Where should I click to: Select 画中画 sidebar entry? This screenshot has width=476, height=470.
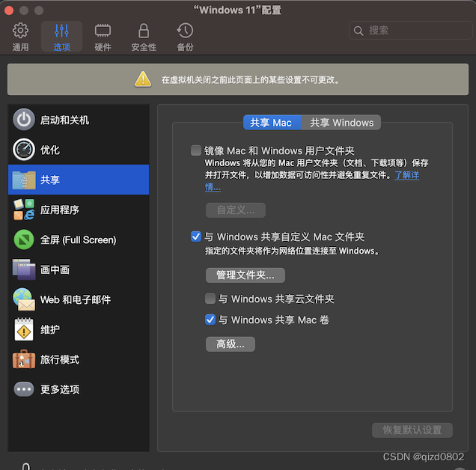point(79,269)
